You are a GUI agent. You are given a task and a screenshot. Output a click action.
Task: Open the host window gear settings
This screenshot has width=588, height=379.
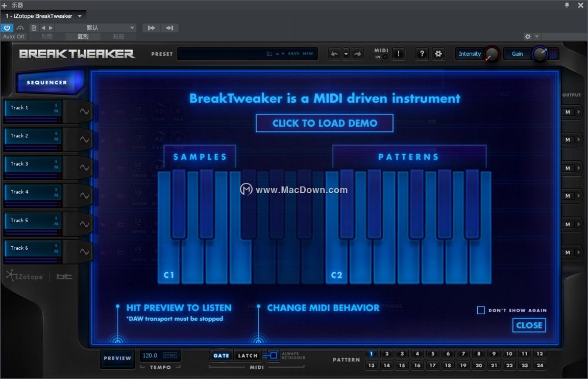click(528, 36)
